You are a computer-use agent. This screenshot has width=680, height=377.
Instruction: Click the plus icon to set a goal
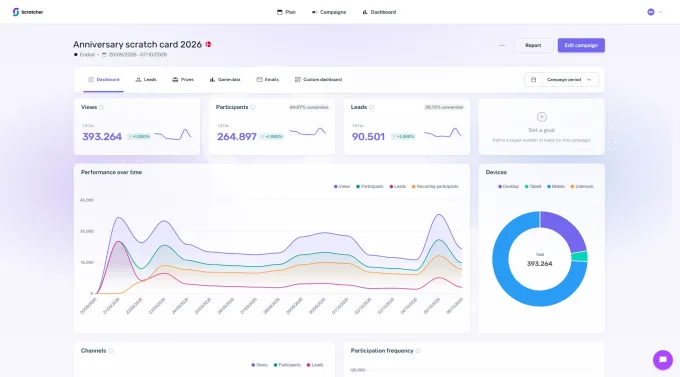click(542, 117)
